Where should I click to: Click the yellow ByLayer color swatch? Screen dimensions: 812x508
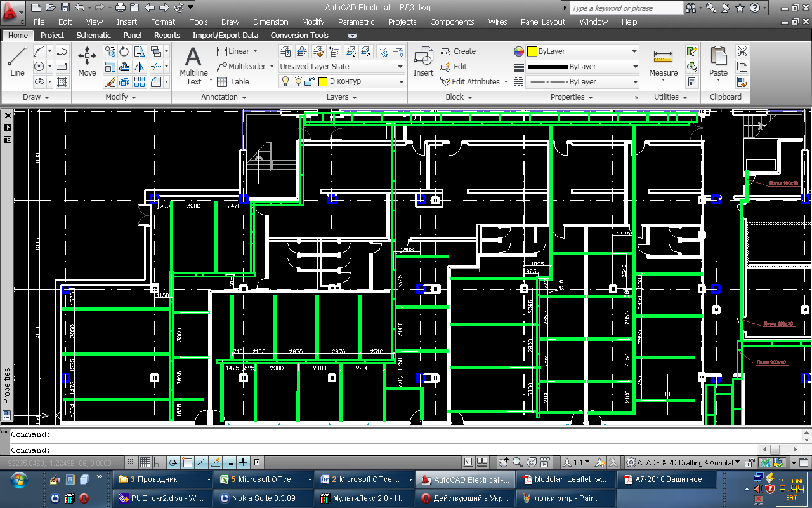pos(532,51)
